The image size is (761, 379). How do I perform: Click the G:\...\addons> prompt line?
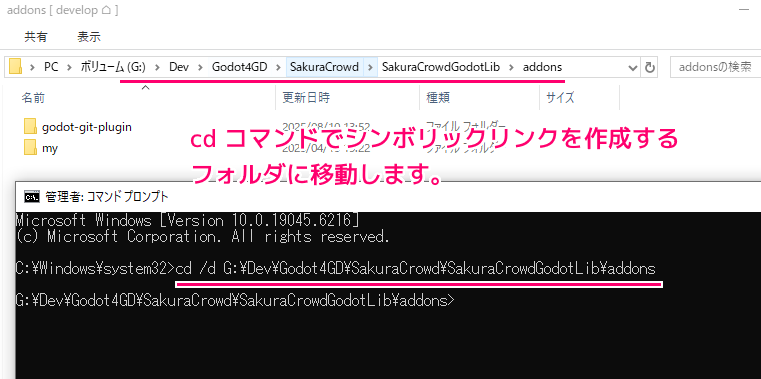[235, 300]
